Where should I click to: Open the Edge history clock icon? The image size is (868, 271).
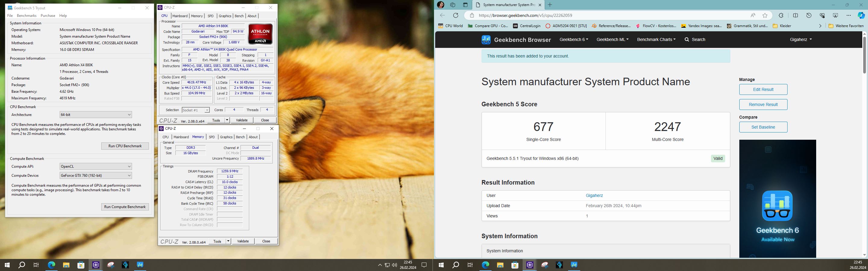click(809, 15)
